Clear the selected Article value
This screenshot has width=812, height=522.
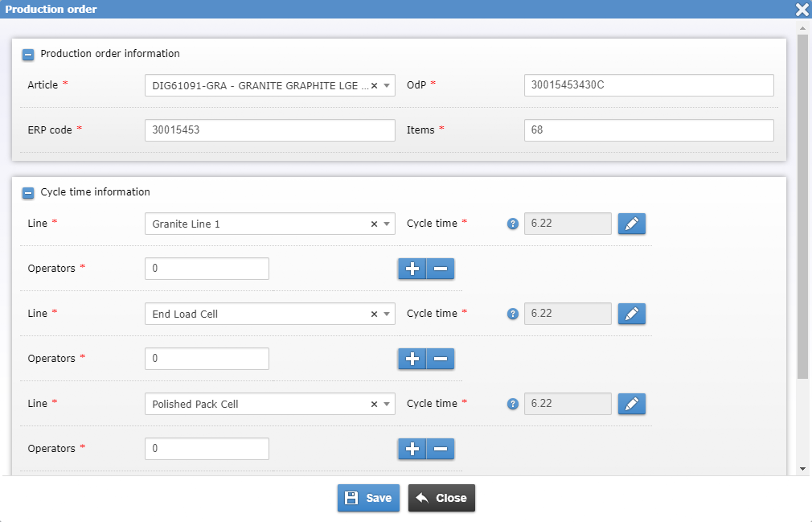[x=373, y=85]
